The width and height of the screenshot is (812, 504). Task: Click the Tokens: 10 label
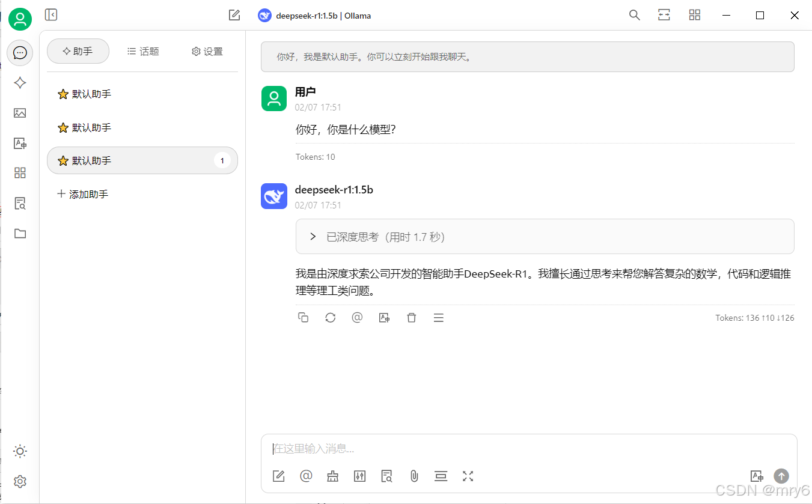click(x=316, y=157)
